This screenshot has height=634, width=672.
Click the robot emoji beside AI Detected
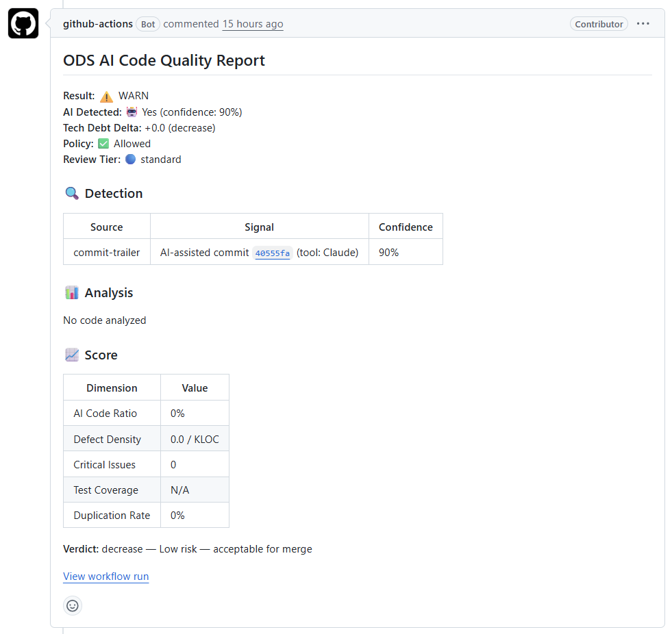(132, 112)
